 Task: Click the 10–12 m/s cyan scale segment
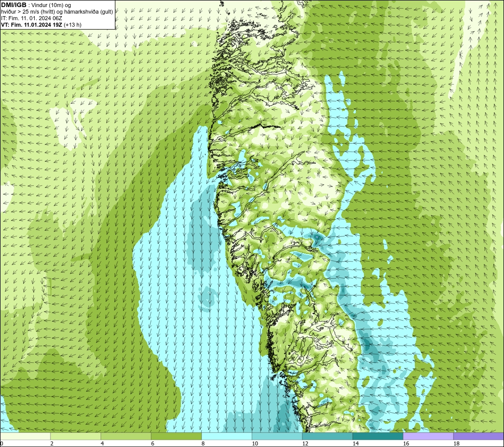[277, 436]
